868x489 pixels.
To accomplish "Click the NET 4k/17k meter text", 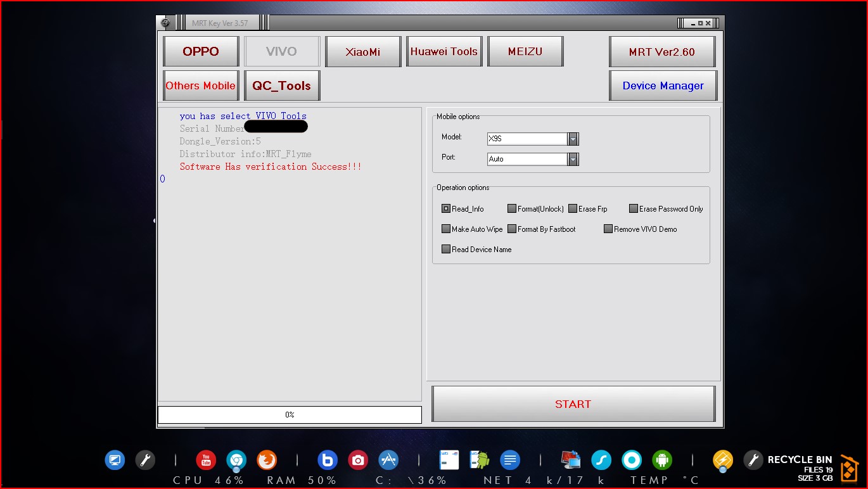I will pyautogui.click(x=545, y=480).
